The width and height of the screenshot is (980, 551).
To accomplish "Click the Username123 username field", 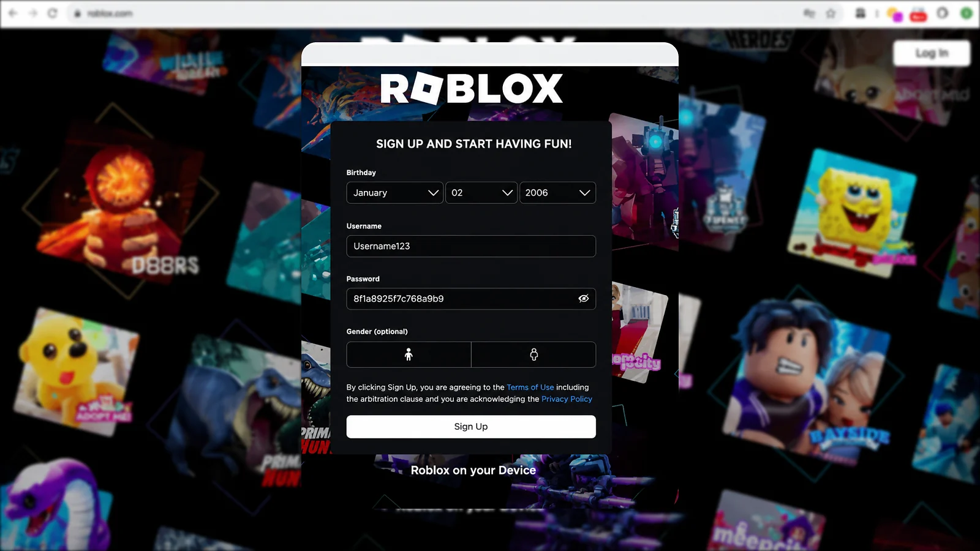I will pyautogui.click(x=471, y=246).
